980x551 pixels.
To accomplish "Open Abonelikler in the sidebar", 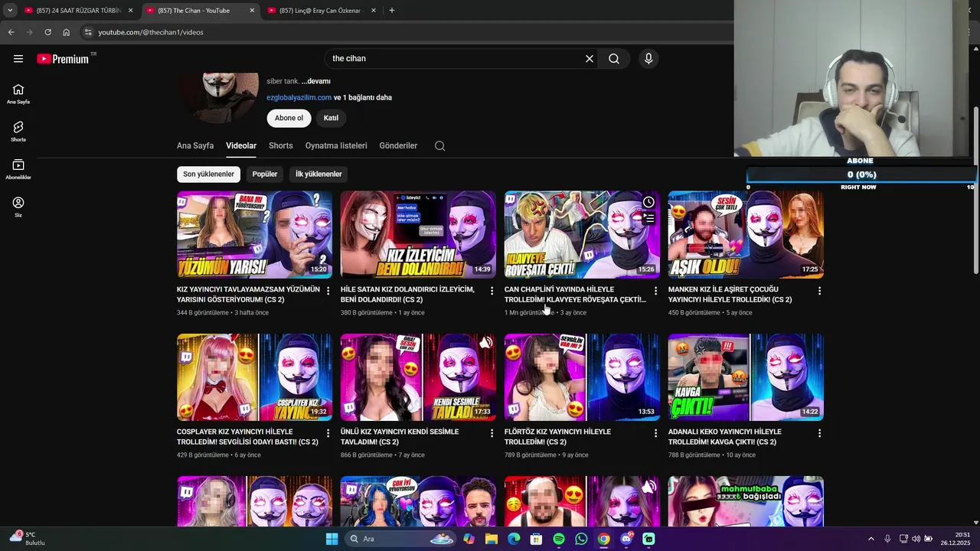I will click(18, 169).
